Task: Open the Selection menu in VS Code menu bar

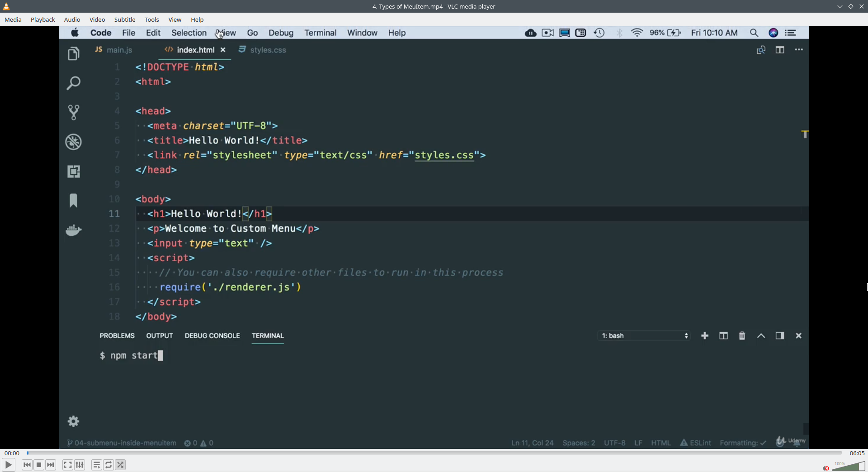Action: click(x=189, y=33)
